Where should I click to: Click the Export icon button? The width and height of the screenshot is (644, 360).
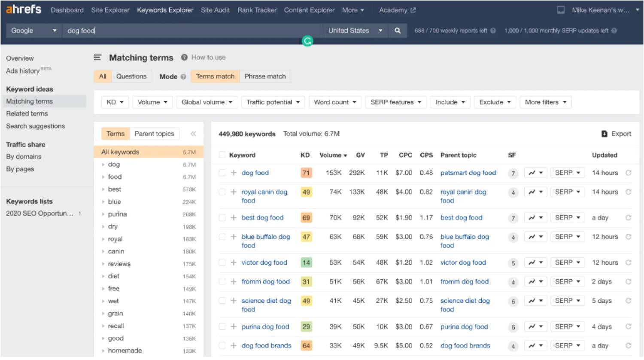[x=605, y=134]
